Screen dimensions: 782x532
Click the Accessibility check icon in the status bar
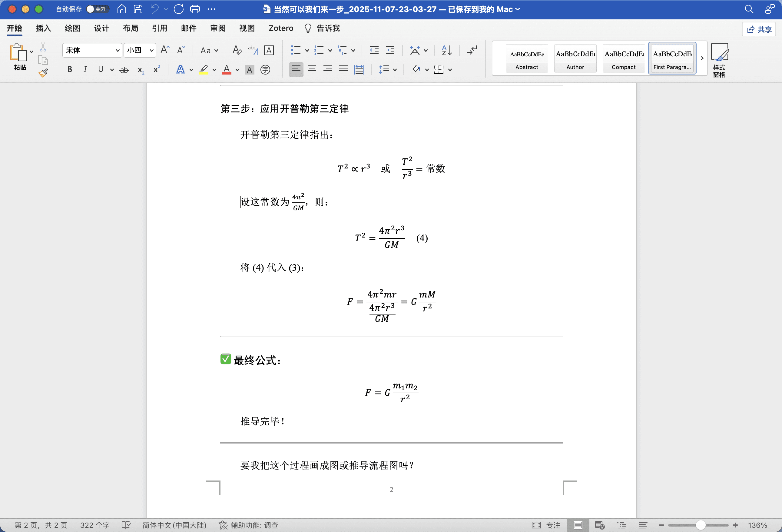(x=223, y=525)
